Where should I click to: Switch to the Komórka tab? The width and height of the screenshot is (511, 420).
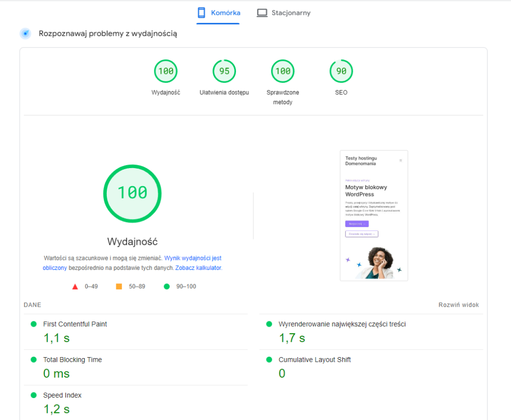pyautogui.click(x=218, y=13)
